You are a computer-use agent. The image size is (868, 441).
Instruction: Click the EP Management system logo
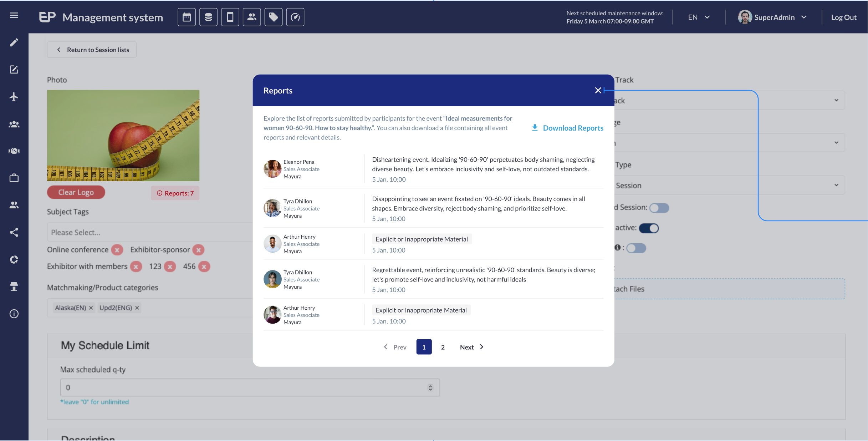(101, 17)
